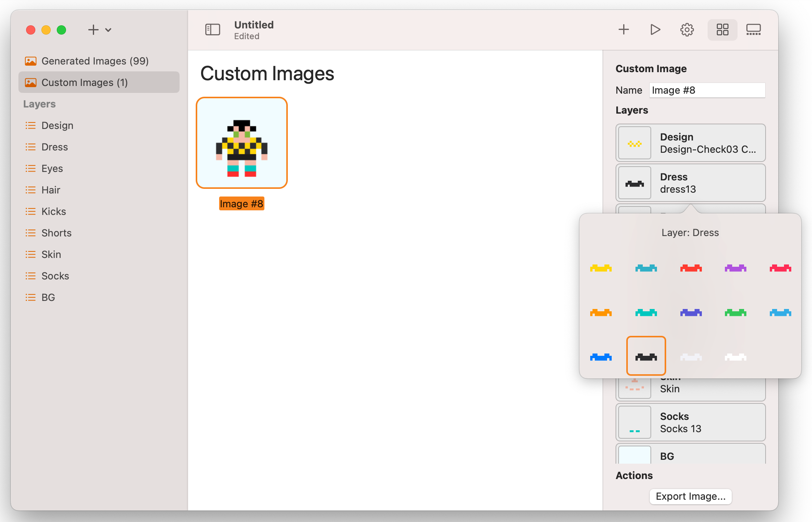This screenshot has height=522, width=812.
Task: Select Generated Images (99) in the sidebar
Action: [95, 61]
